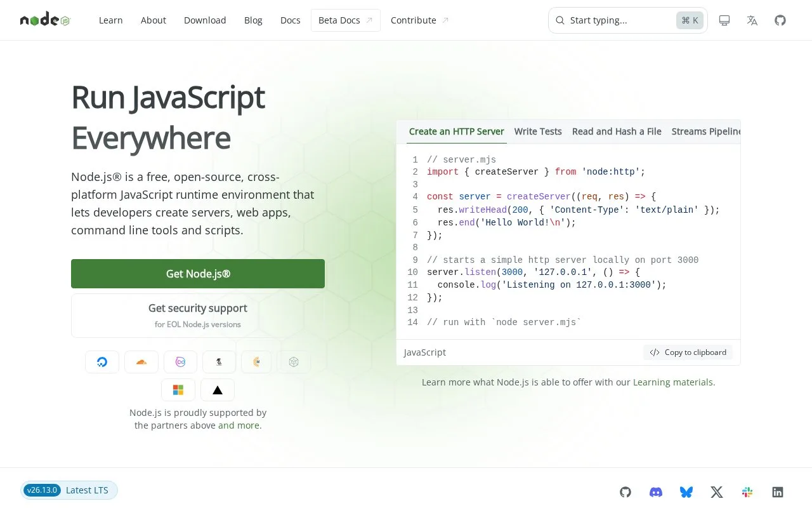Click the "Run JavaScript Everywhere" heading
Image resolution: width=812 pixels, height=508 pixels.
point(168,117)
